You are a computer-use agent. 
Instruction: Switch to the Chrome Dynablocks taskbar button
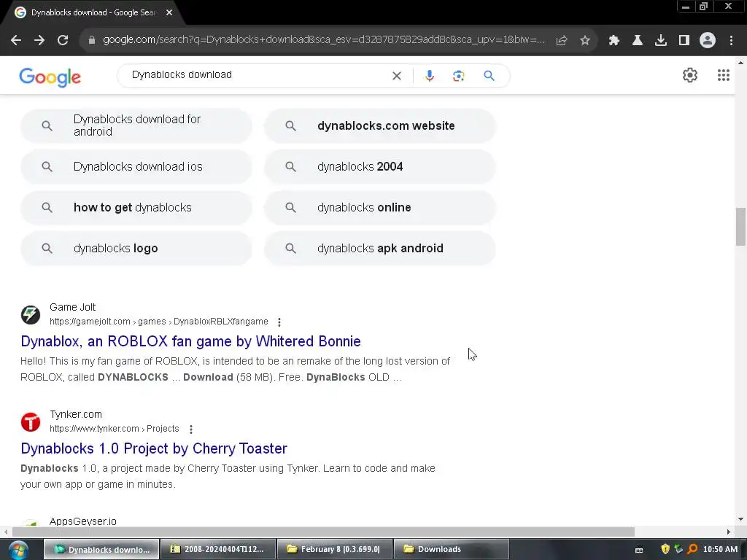tap(101, 549)
